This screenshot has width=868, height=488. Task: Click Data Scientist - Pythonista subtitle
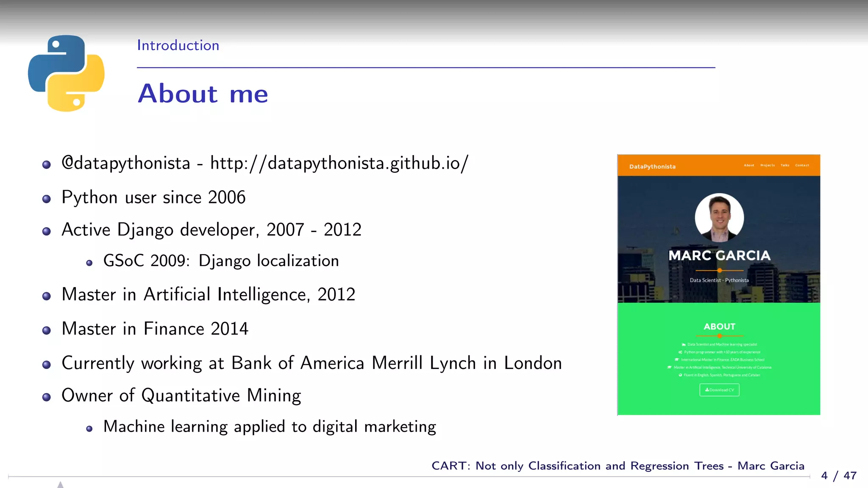click(x=719, y=280)
